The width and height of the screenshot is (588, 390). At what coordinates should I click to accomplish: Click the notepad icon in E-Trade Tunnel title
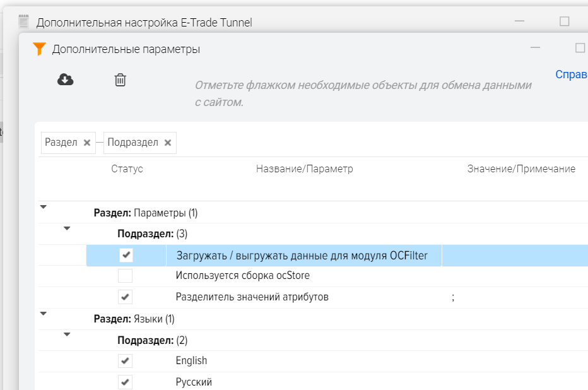click(x=24, y=22)
